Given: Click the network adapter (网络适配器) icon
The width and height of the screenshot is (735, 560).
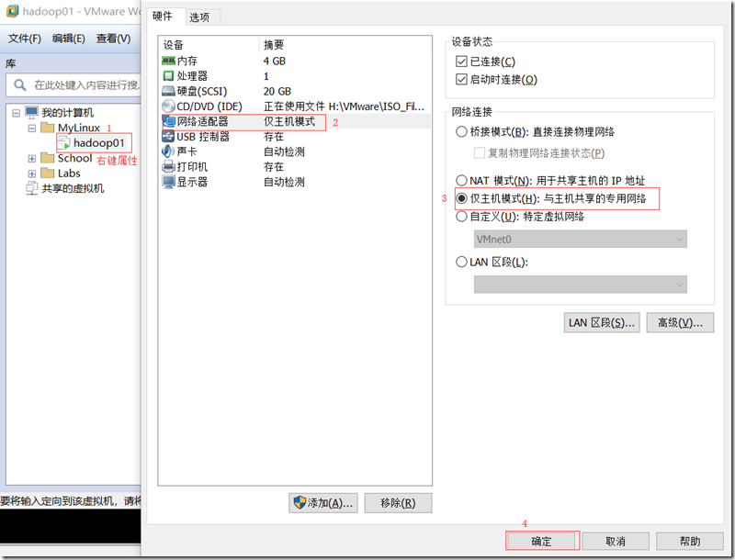Looking at the screenshot, I should click(168, 121).
